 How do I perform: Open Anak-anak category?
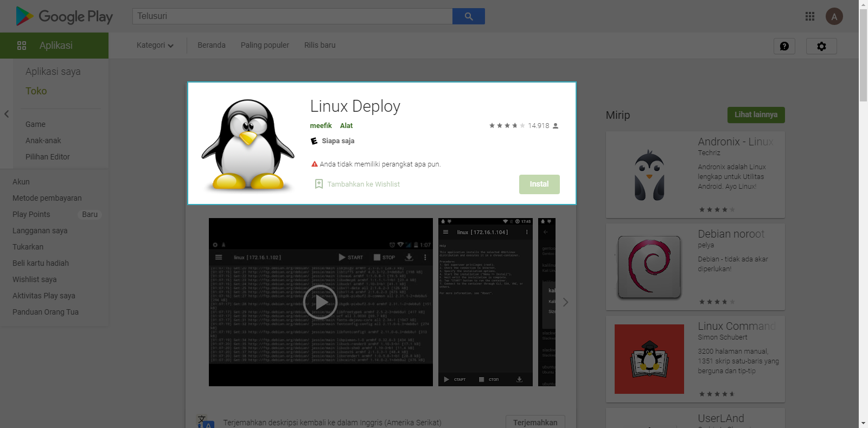click(x=43, y=140)
